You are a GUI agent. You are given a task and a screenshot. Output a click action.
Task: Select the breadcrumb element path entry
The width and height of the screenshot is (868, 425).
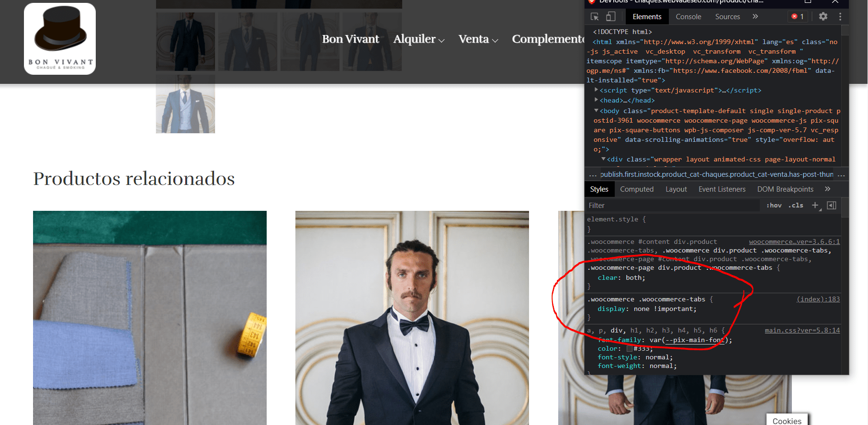coord(717,174)
